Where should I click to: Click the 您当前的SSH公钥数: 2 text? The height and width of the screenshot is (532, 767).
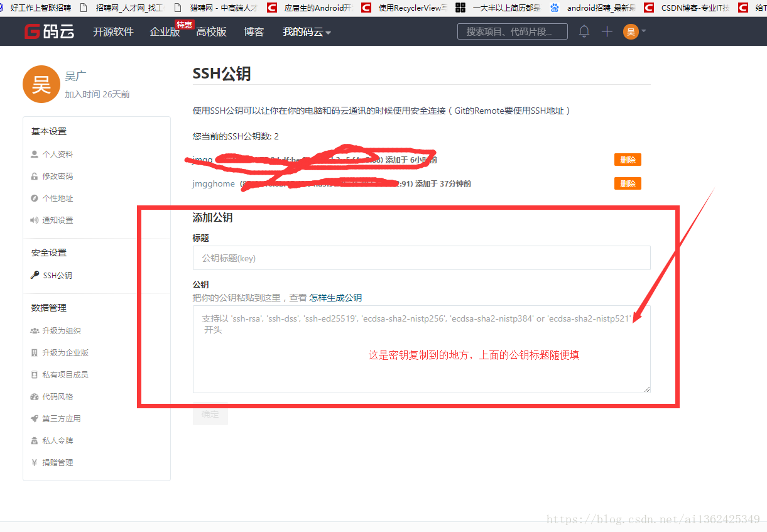(236, 136)
